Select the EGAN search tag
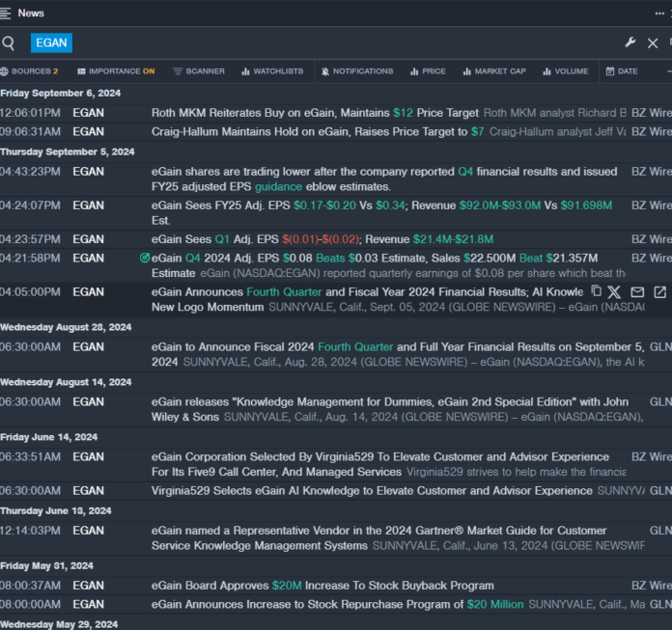This screenshot has width=672, height=630. click(51, 42)
